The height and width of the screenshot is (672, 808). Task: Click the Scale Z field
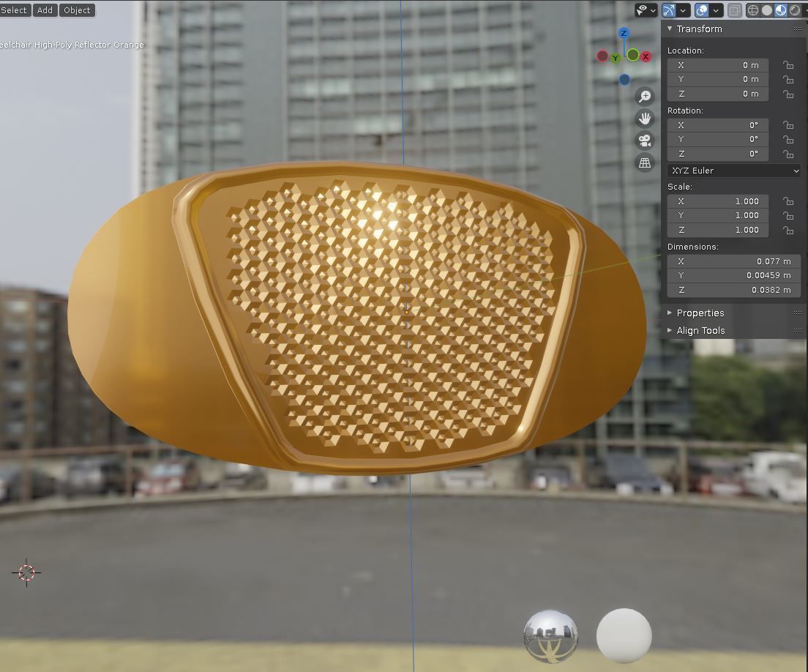pos(718,230)
